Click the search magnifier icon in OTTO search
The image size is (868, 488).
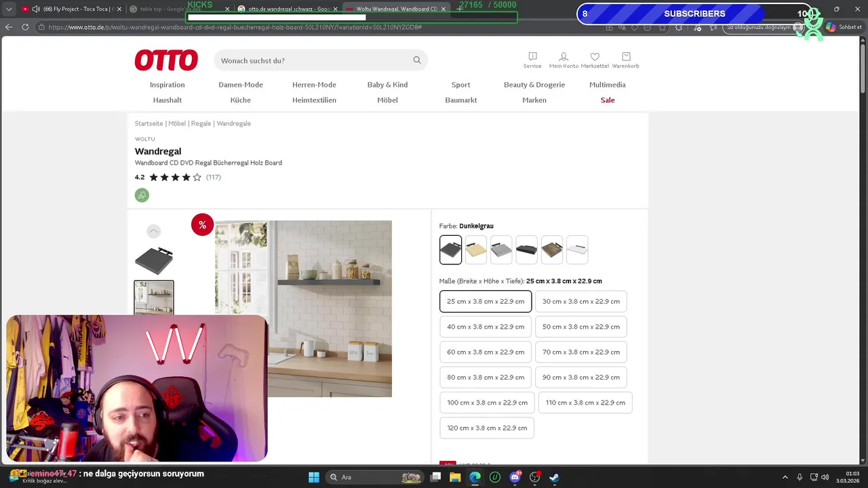click(x=417, y=60)
